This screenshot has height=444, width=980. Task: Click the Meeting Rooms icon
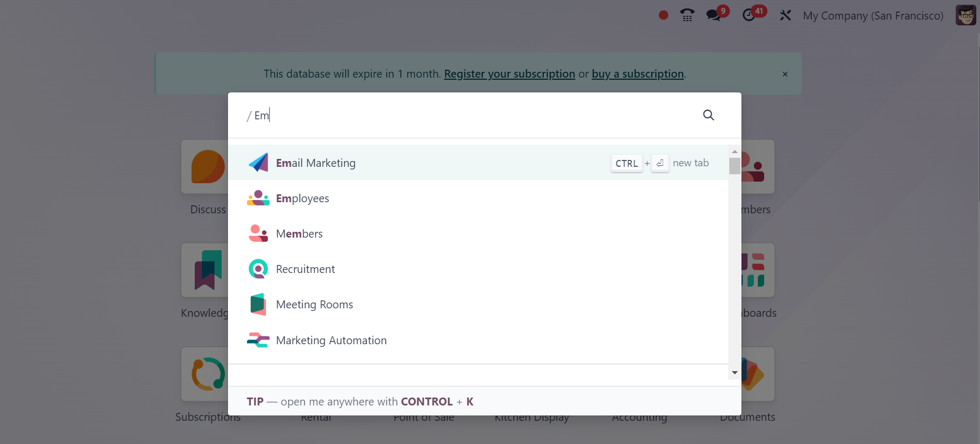258,304
